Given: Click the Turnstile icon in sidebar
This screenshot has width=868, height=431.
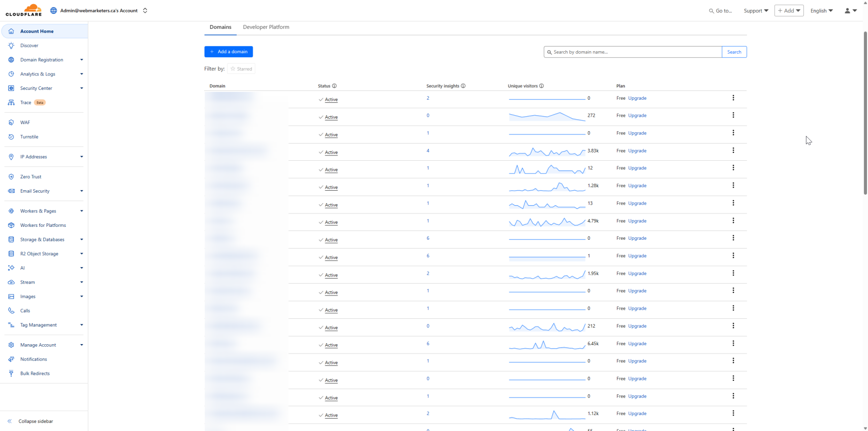Looking at the screenshot, I should 11,137.
